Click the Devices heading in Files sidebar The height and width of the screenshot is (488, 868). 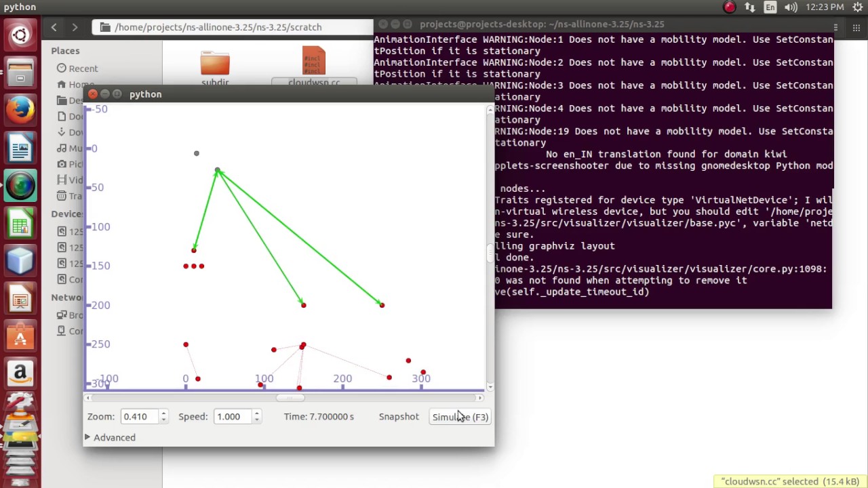tap(67, 214)
